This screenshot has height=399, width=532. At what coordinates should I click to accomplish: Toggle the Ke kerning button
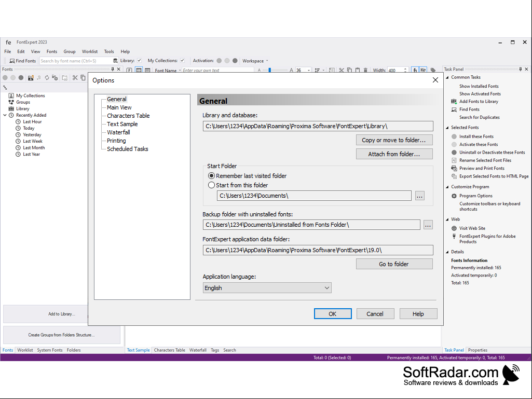click(423, 70)
